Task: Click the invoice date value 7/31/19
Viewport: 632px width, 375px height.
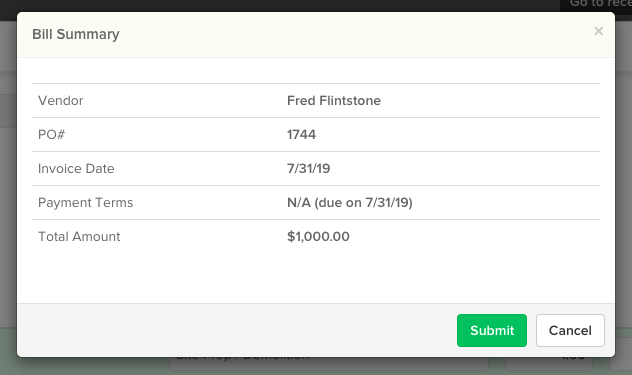Action: click(308, 169)
